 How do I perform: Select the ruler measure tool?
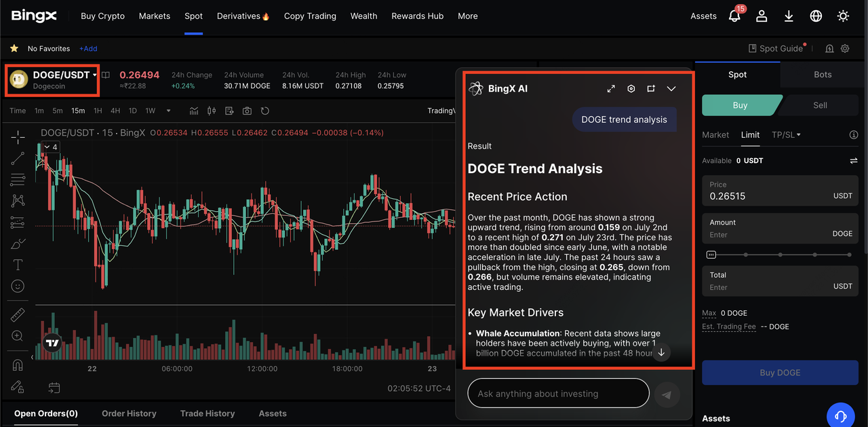tap(18, 315)
